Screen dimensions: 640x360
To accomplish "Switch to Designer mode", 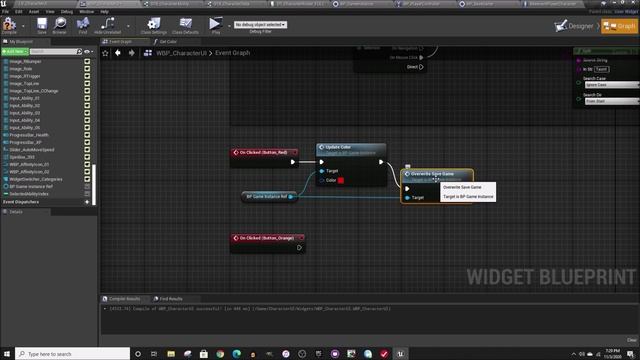I will 574,26.
